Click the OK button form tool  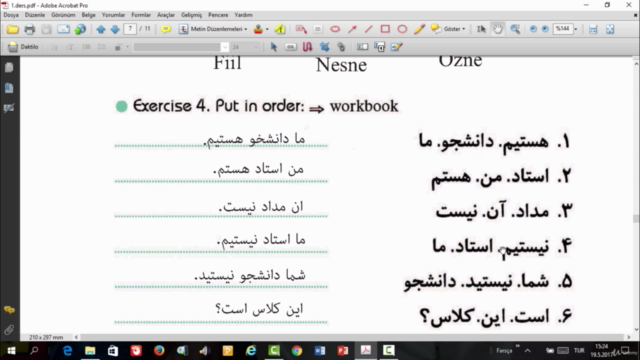pos(291,47)
